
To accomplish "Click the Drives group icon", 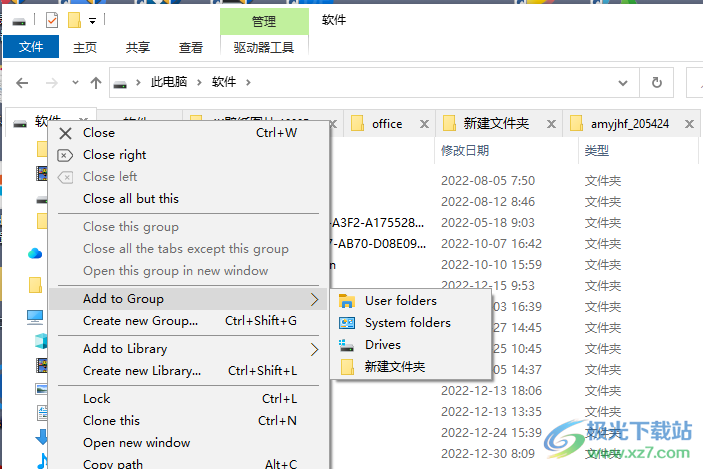I will click(x=347, y=345).
